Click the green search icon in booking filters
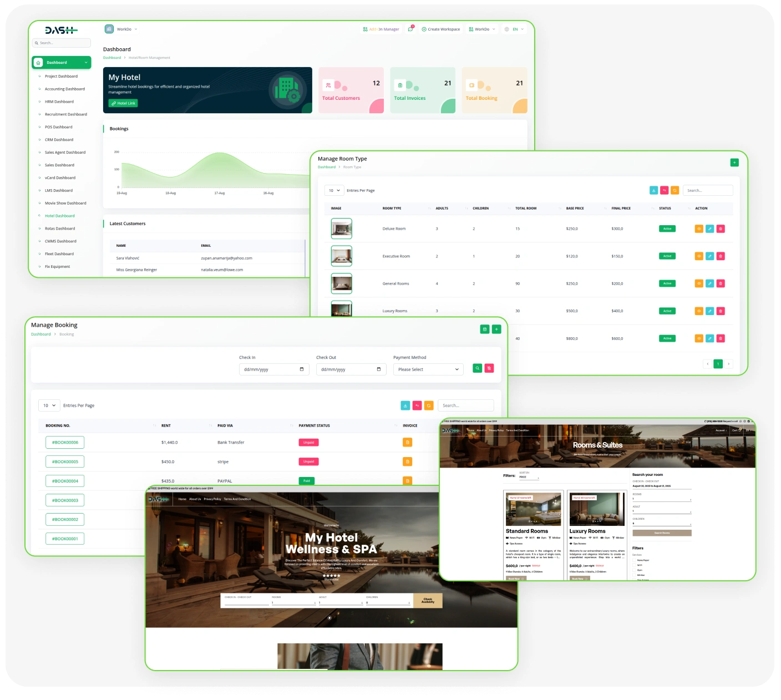Image resolution: width=781 pixels, height=700 pixels. pyautogui.click(x=477, y=368)
